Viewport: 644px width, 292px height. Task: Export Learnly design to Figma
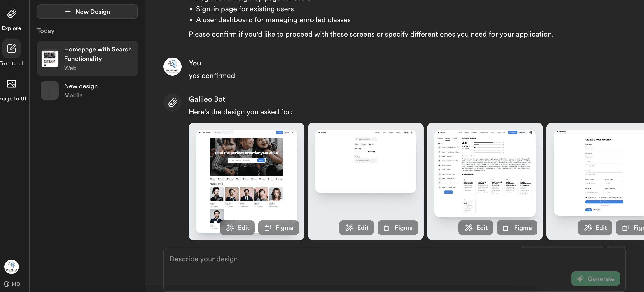point(398,228)
